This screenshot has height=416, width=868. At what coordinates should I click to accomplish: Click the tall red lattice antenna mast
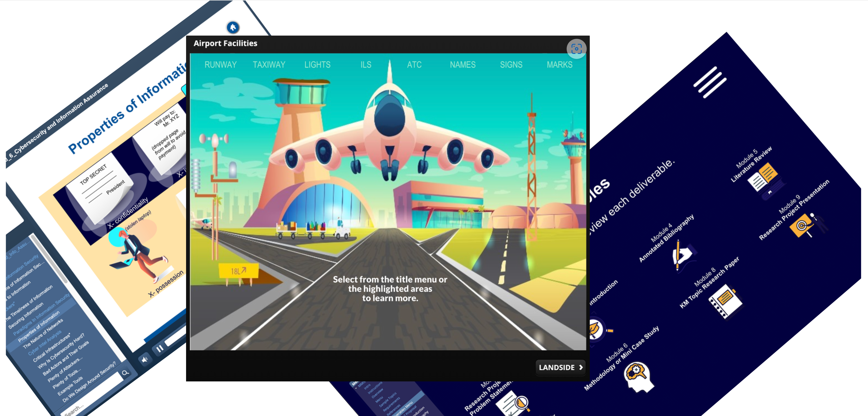[x=532, y=169]
